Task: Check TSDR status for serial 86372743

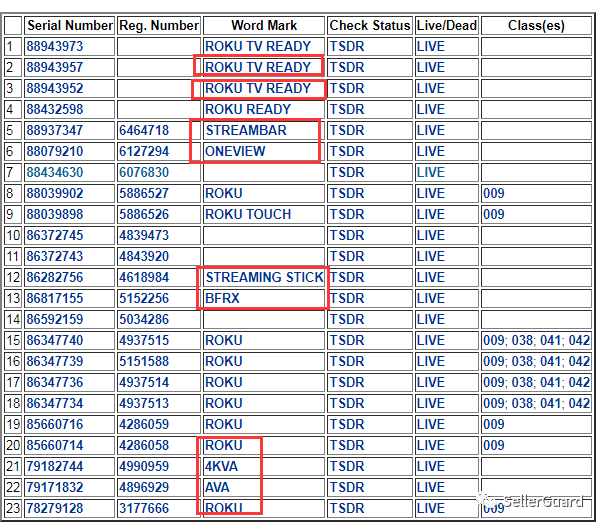Action: [347, 256]
